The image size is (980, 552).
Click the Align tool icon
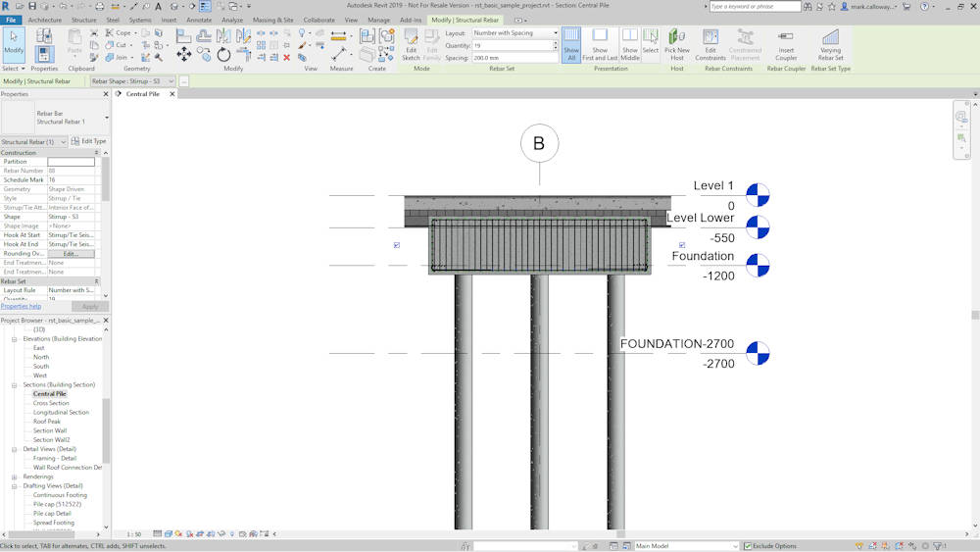coord(184,36)
